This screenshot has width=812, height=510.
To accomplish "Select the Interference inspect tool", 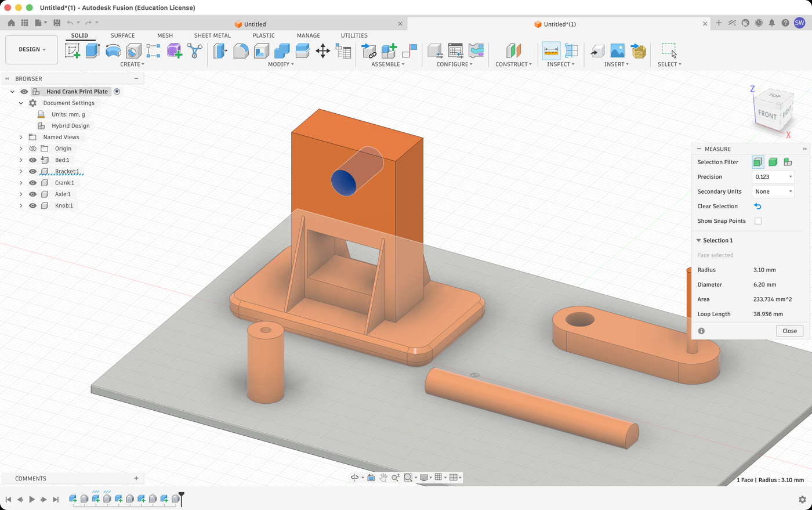I will pos(571,51).
